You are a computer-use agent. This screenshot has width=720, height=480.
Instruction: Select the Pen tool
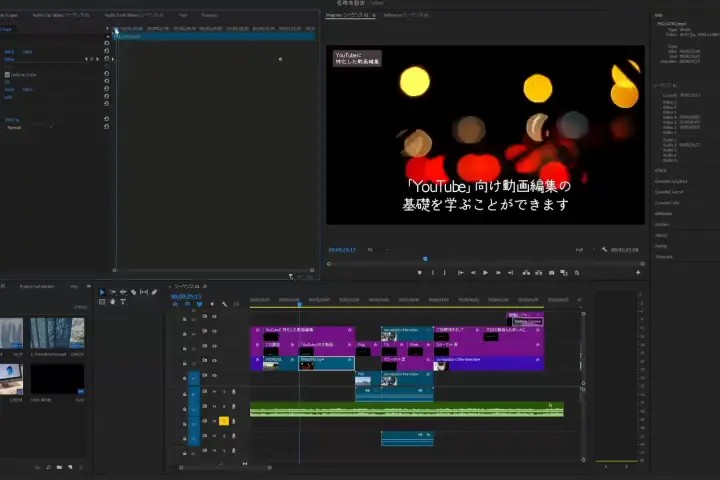(x=155, y=292)
